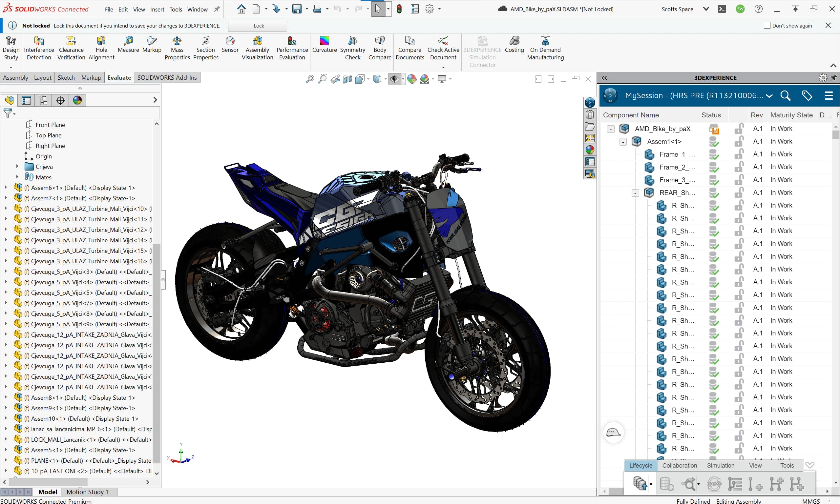Image resolution: width=840 pixels, height=504 pixels.
Task: Click the Save icon
Action: pos(297,9)
